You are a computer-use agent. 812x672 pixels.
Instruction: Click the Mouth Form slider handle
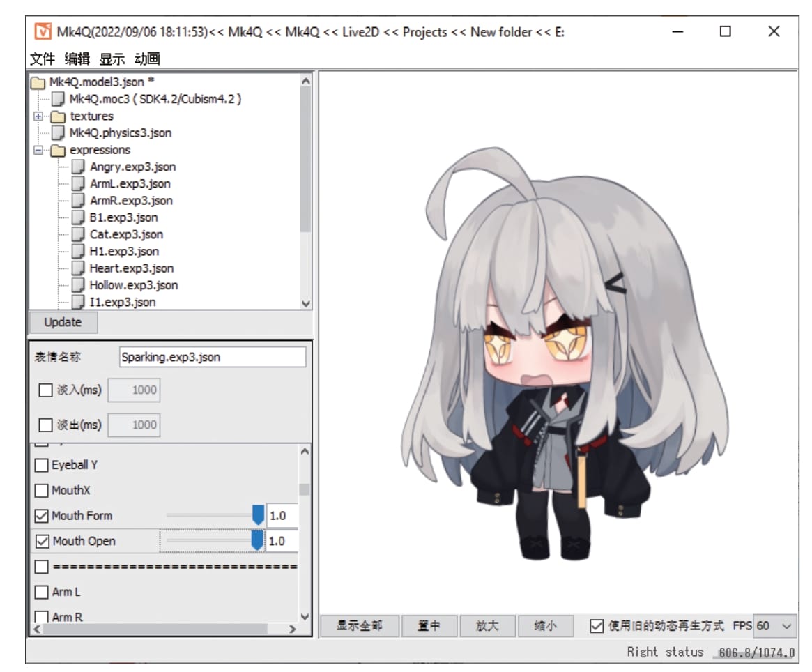tap(258, 515)
